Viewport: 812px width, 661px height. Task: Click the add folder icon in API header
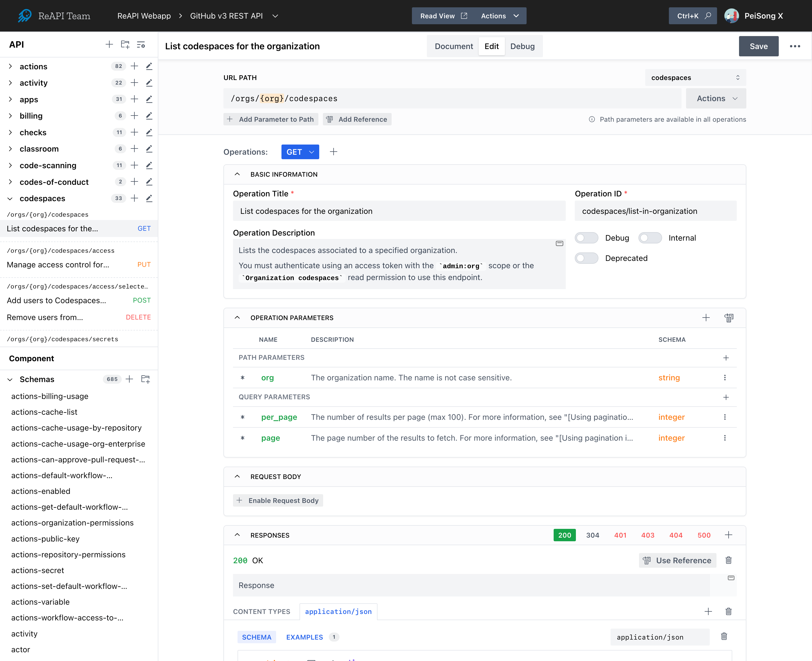click(x=125, y=45)
